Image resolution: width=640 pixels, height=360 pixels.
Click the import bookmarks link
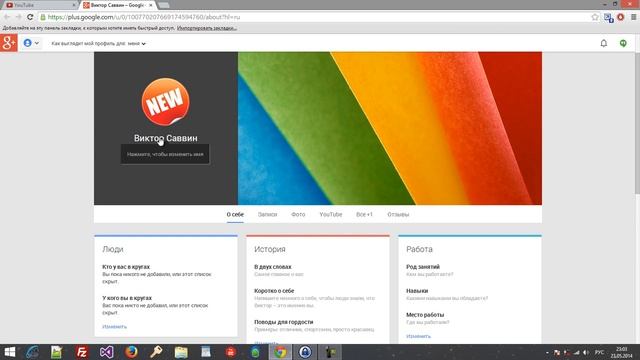click(207, 28)
